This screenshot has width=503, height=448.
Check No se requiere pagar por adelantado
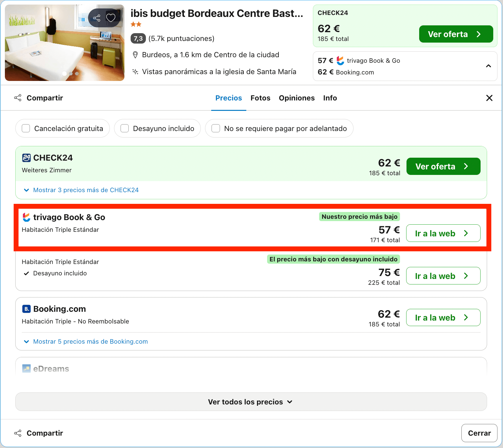click(216, 128)
